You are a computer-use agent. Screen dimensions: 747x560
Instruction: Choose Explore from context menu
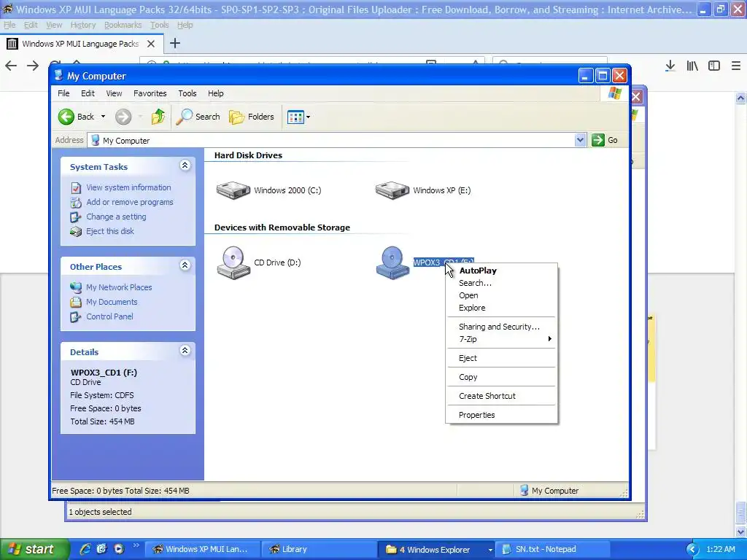tap(501, 308)
